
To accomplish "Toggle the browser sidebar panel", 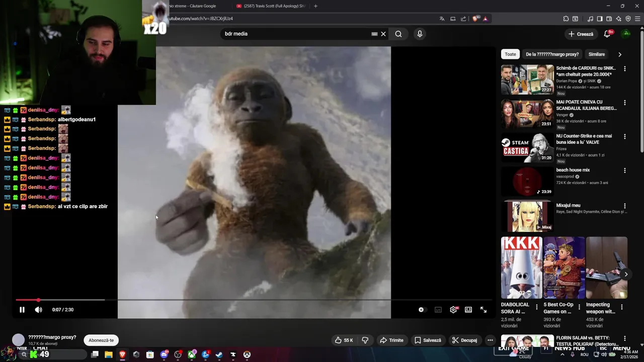I will pos(600,19).
